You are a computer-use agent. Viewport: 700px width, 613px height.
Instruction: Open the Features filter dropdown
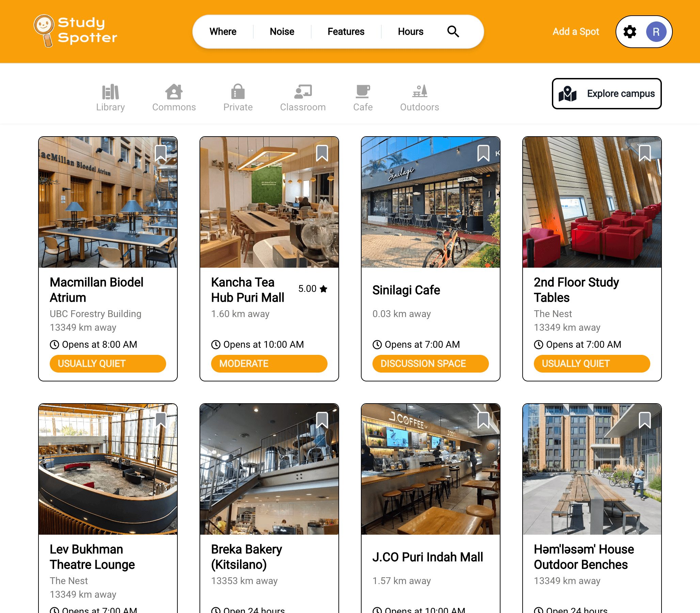pyautogui.click(x=346, y=31)
